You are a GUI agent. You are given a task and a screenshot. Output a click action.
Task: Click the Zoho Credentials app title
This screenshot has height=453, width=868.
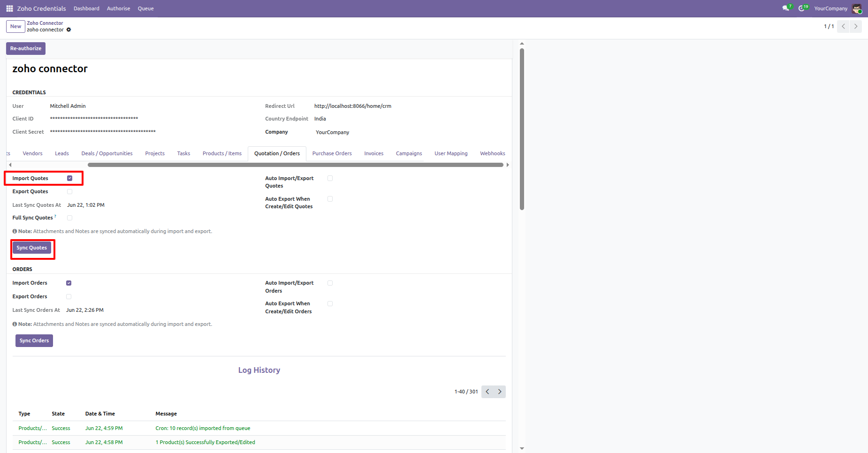pos(41,8)
